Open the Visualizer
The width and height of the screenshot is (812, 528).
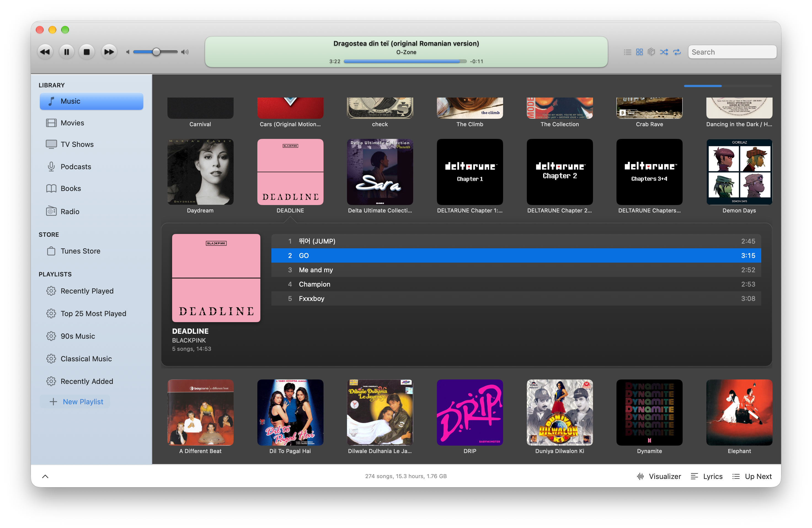(x=659, y=476)
